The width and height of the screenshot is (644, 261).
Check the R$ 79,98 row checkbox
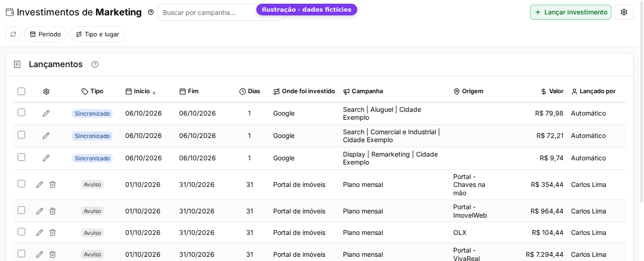[x=21, y=112]
